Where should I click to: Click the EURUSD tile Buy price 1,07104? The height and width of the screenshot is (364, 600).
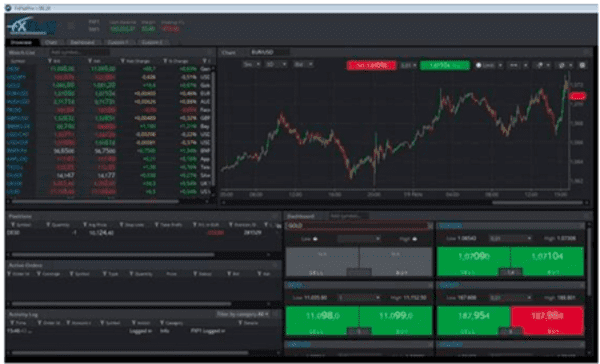(x=548, y=261)
